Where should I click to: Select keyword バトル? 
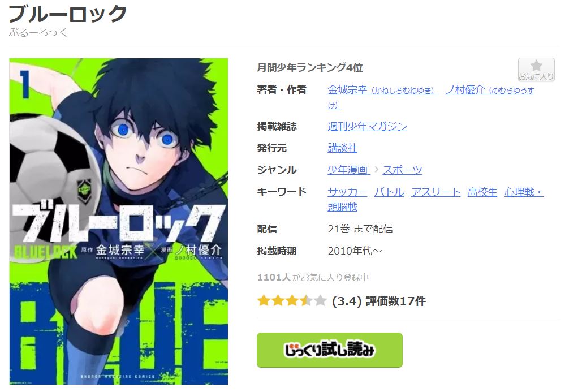pos(389,192)
